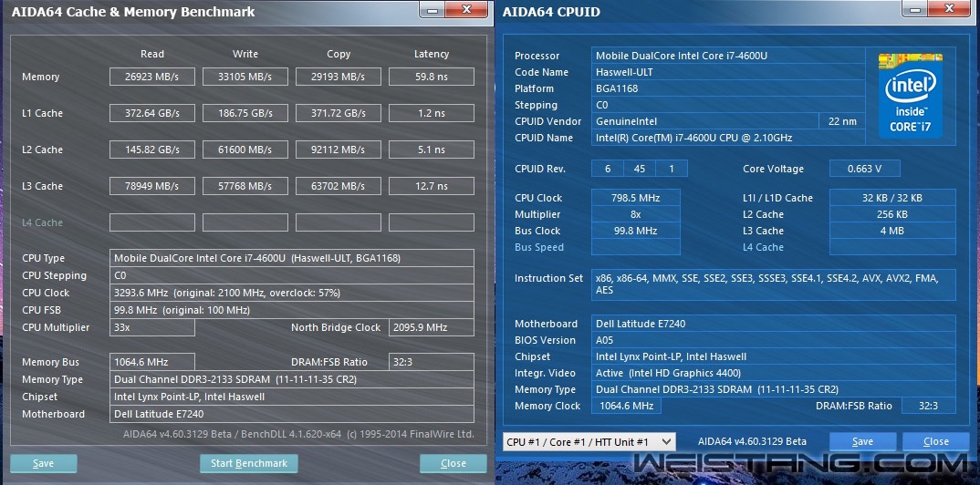Minimize the AIDA64 CPUID window
The height and width of the screenshot is (485, 980).
pos(913,9)
